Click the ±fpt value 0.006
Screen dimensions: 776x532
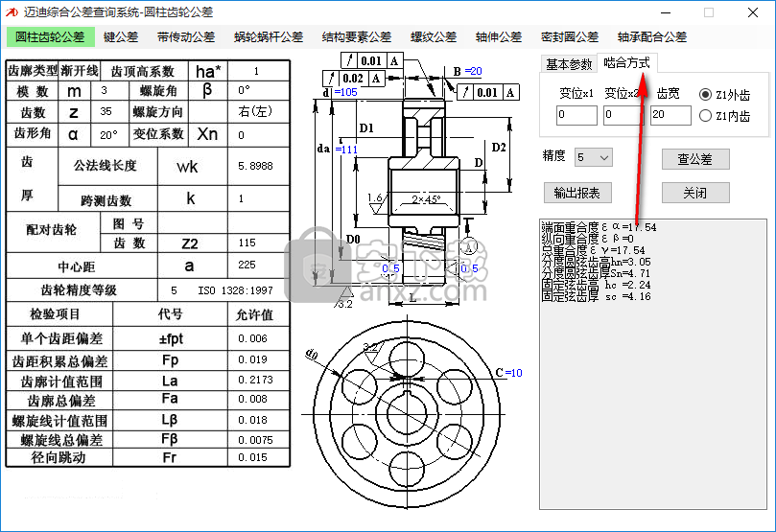pos(252,338)
